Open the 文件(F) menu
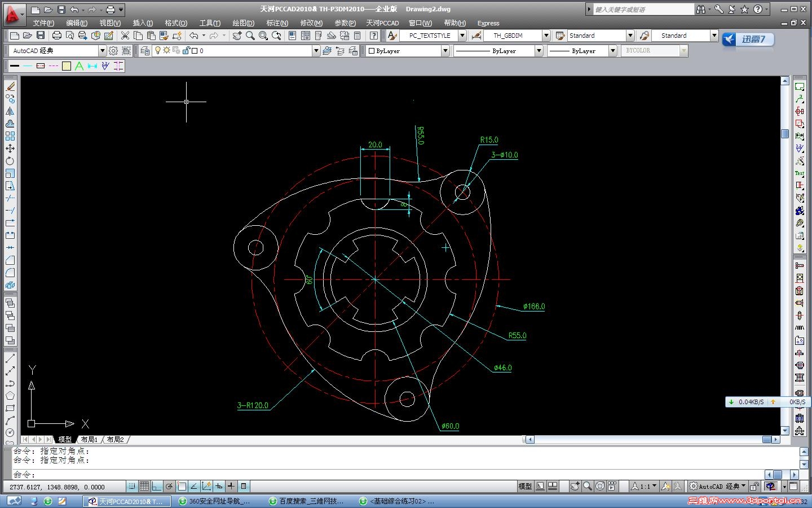Viewport: 812px width, 508px height. (43, 23)
